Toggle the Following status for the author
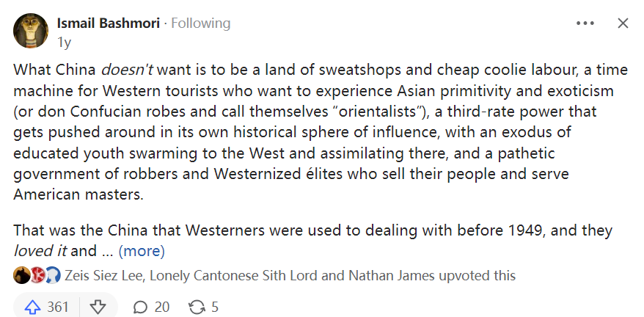Screen dimensions: 644x317 coord(200,23)
